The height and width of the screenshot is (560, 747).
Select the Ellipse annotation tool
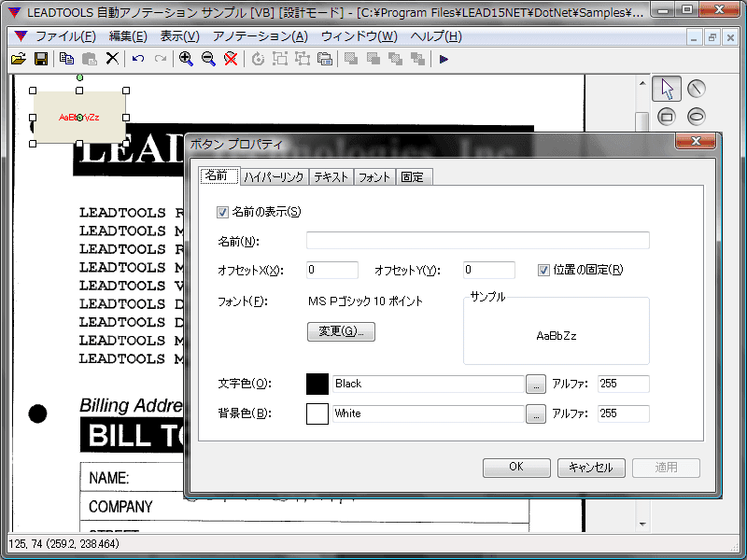[696, 116]
